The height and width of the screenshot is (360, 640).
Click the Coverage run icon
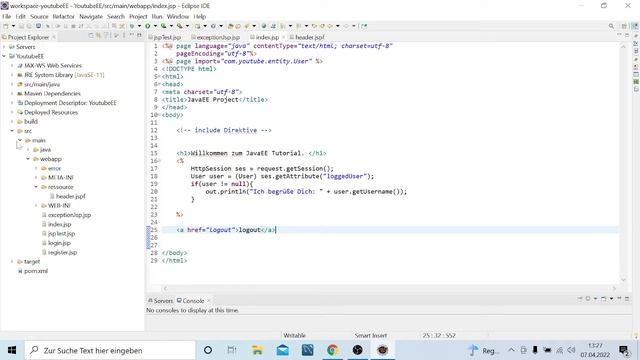coord(163,26)
